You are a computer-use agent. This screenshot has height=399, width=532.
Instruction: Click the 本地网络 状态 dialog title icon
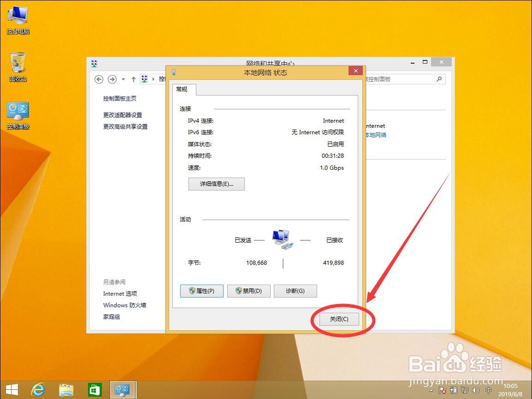click(x=174, y=72)
